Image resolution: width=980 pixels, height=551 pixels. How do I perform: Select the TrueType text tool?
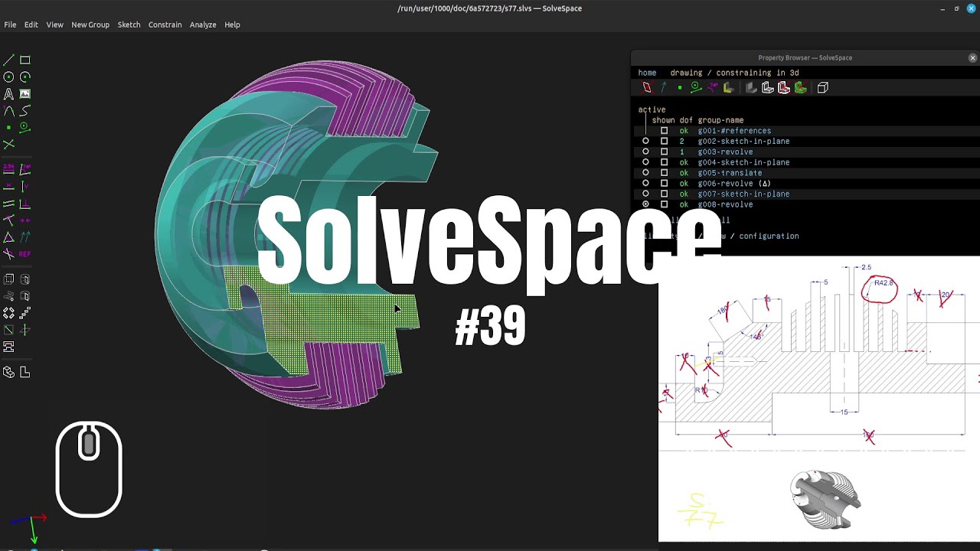click(x=8, y=94)
